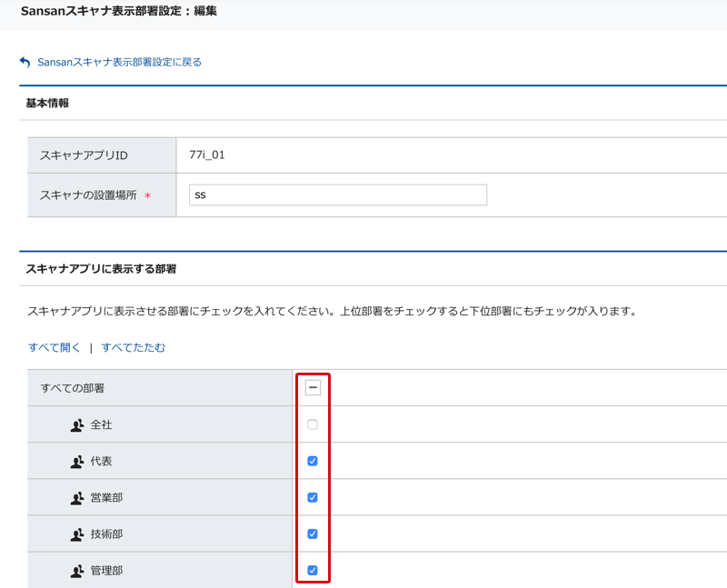Click the 技術部 department icon

77,534
